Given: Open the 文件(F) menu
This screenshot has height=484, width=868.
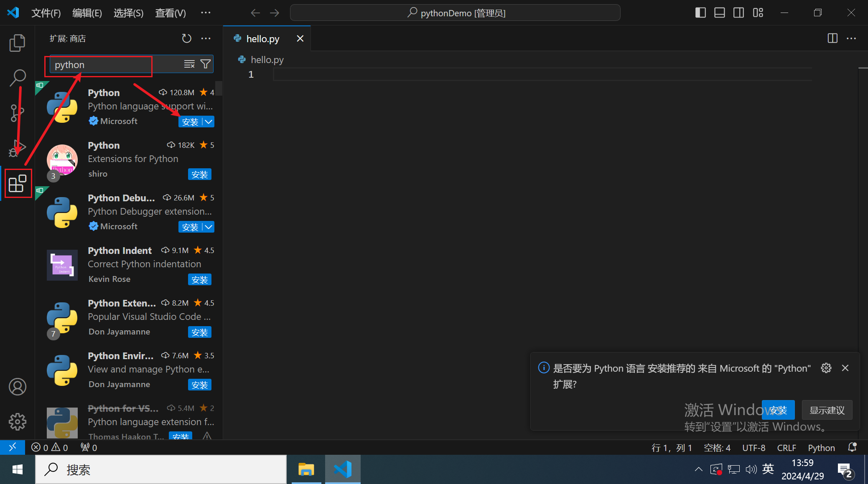Looking at the screenshot, I should 46,13.
